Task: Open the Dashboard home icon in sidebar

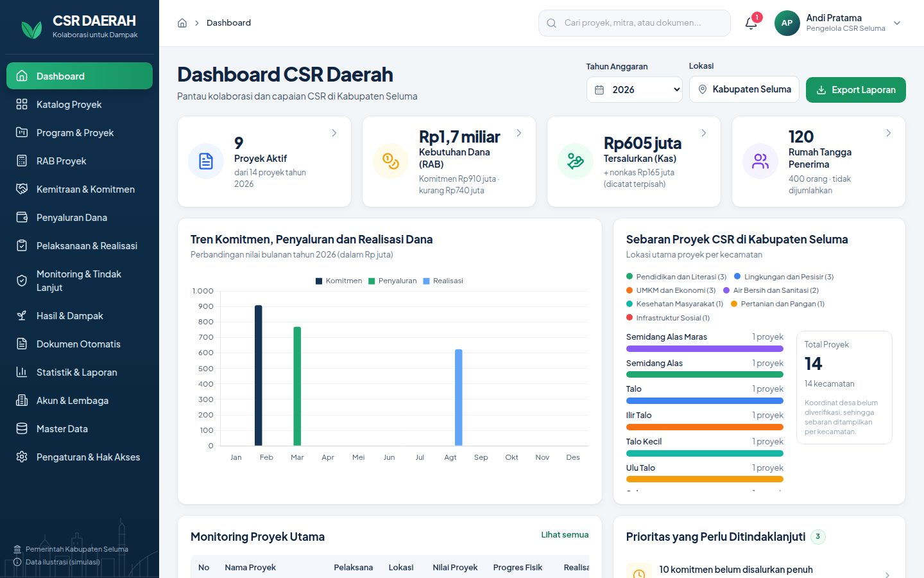Action: coord(22,76)
